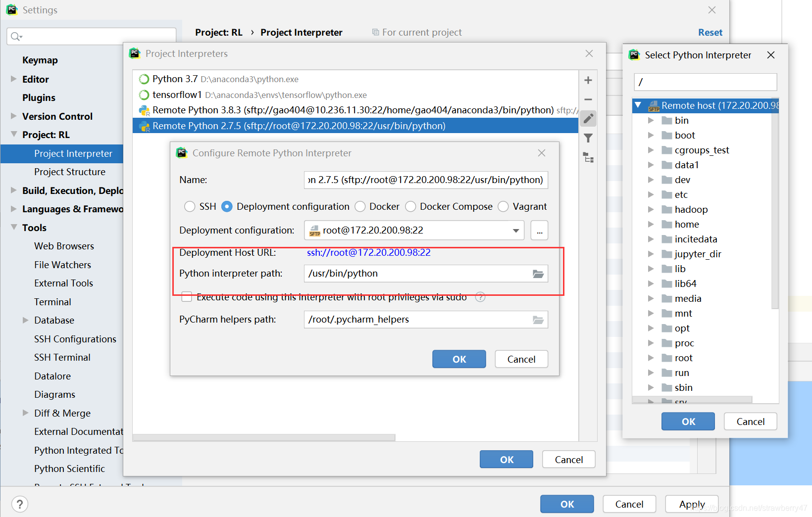
Task: Click OK in Select Python Interpreter dialog
Action: tap(688, 422)
